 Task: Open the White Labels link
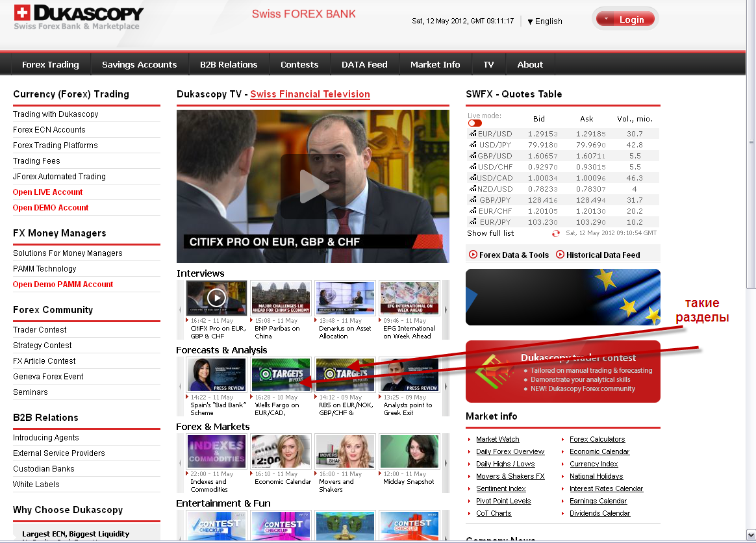pyautogui.click(x=36, y=484)
